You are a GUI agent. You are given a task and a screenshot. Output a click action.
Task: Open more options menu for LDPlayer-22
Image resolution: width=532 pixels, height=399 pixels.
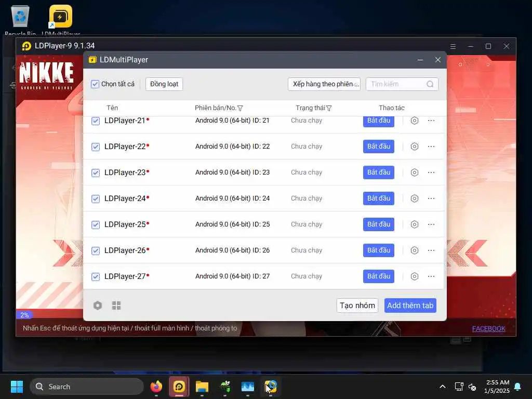pos(431,147)
